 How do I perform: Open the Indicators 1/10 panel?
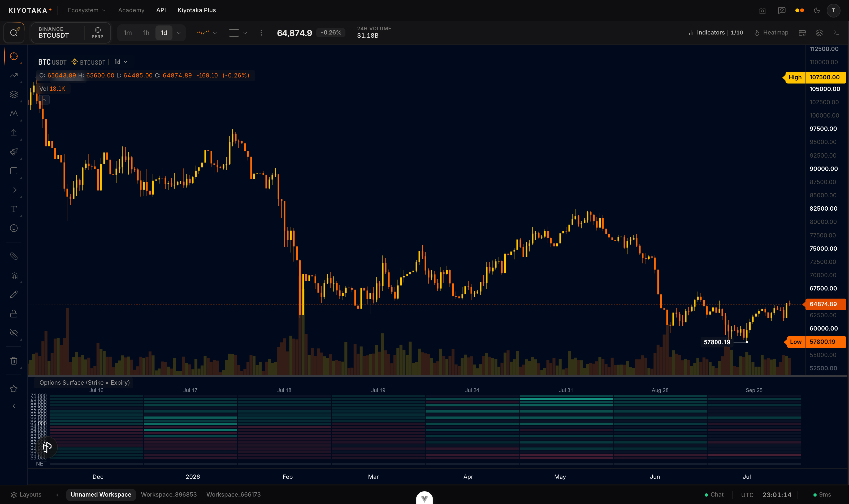coord(716,33)
